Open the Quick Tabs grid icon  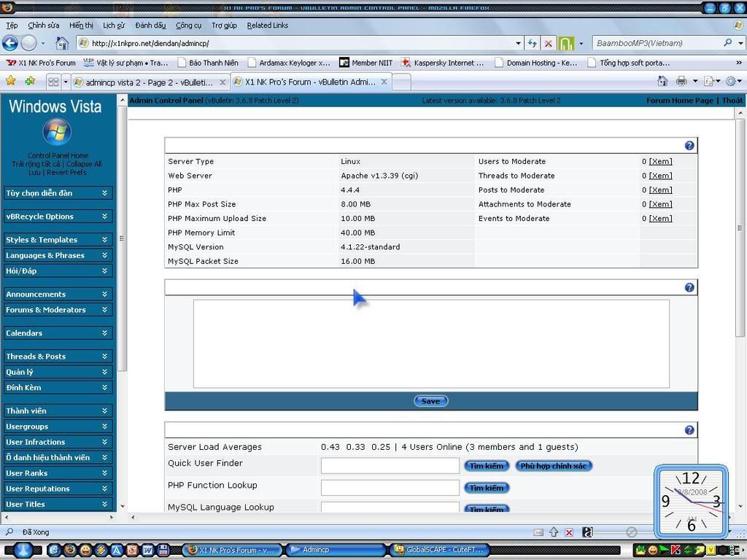(x=53, y=82)
